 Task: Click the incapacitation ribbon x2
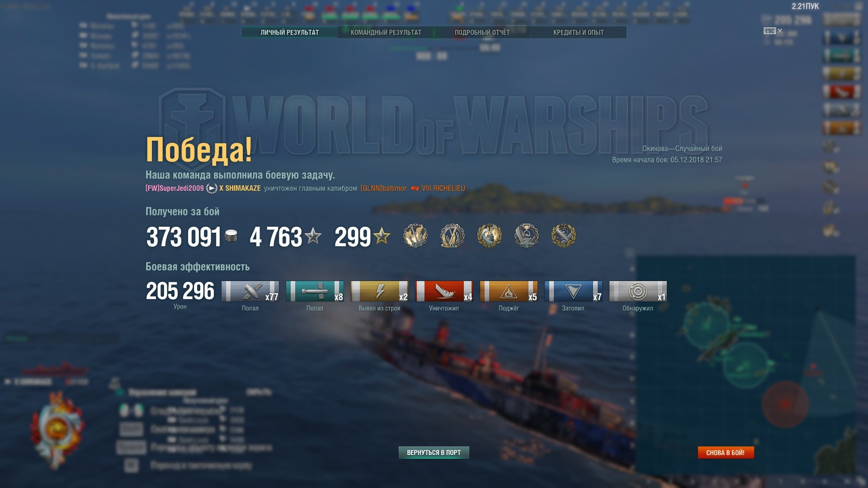[x=379, y=291]
